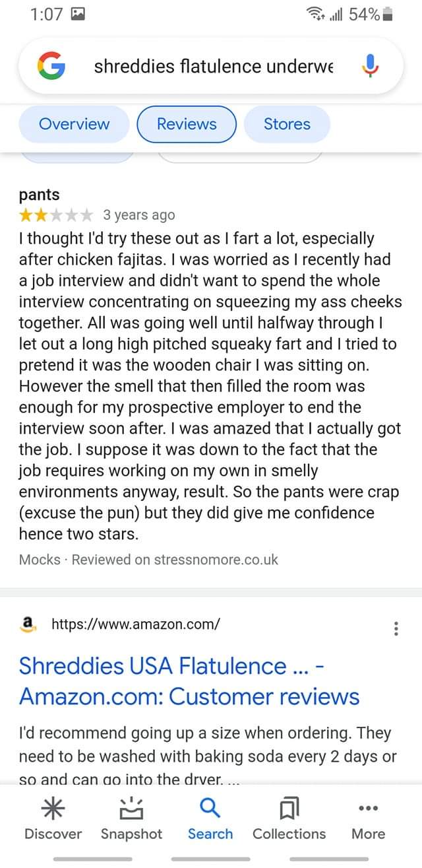The width and height of the screenshot is (422, 868).
Task: Enable the Stores filter chip
Action: pos(287,124)
